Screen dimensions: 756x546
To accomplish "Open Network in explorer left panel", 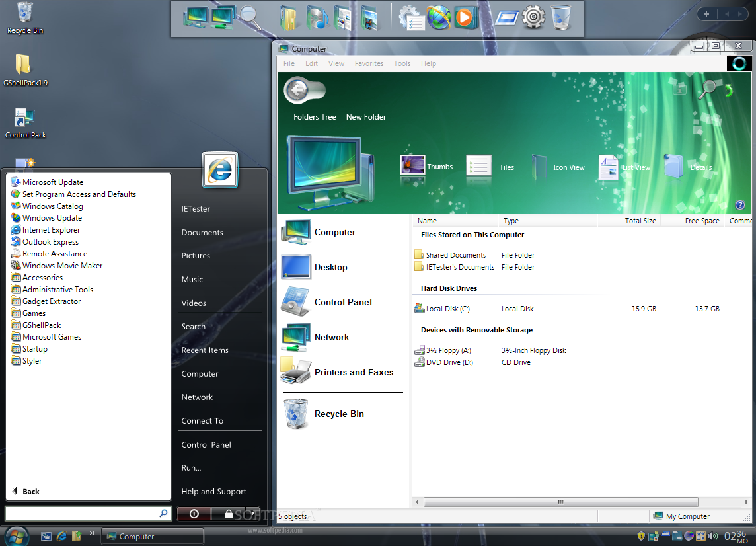I will tap(315, 338).
